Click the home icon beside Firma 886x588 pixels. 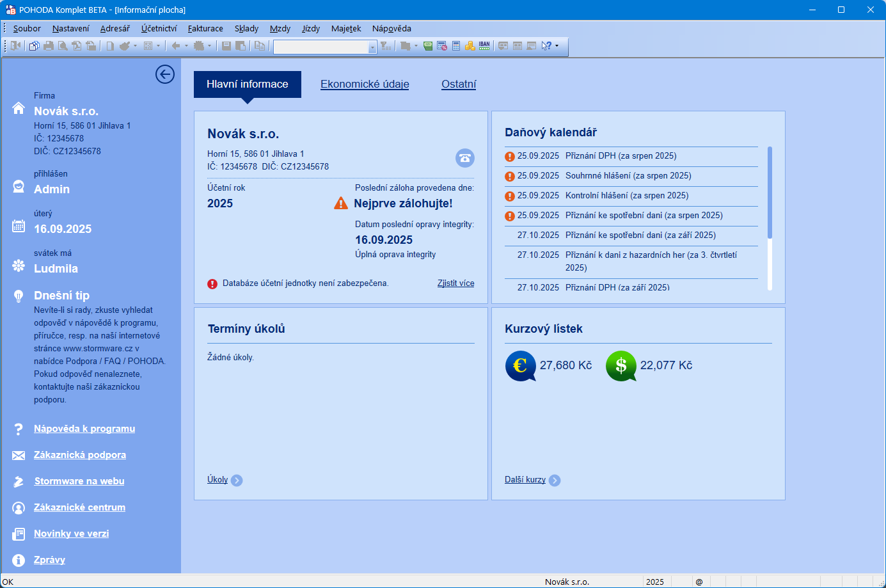[19, 108]
